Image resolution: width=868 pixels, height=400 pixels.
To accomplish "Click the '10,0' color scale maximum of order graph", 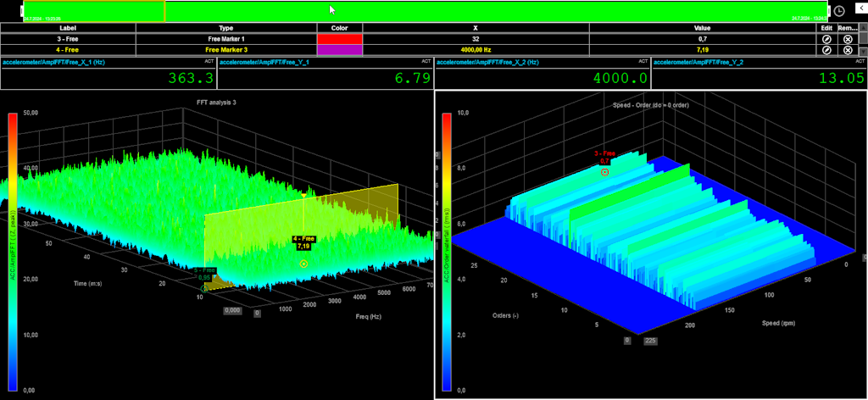I will pyautogui.click(x=464, y=113).
